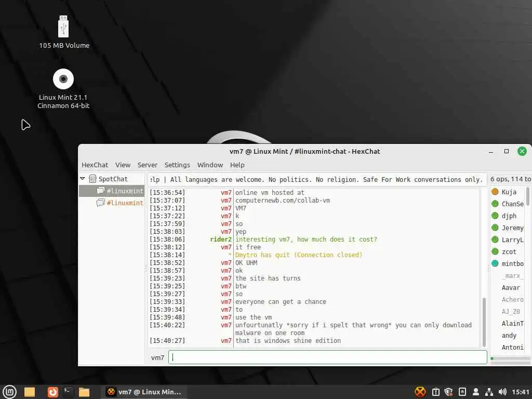Open the Help menu
The image size is (532, 399).
tap(237, 165)
